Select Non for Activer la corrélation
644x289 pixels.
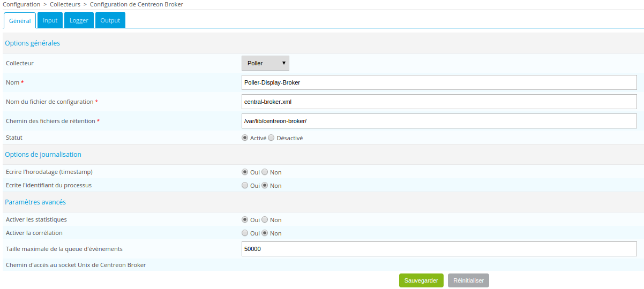click(265, 233)
